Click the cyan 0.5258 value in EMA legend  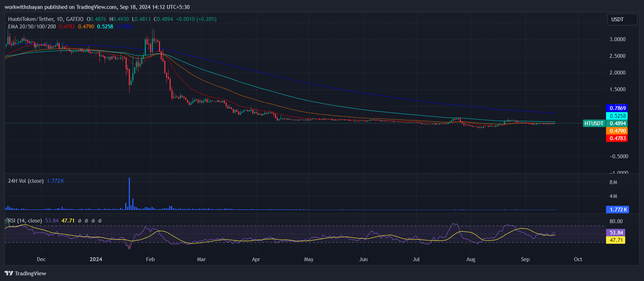tap(105, 27)
